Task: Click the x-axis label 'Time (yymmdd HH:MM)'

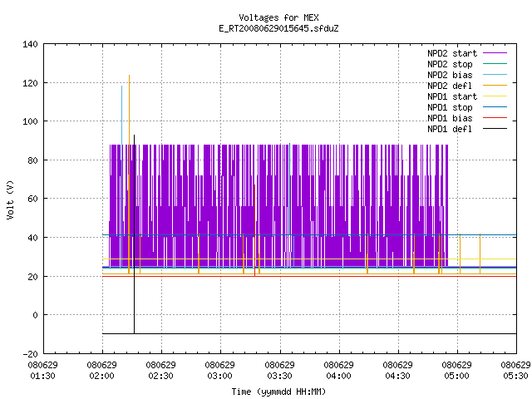Action: coord(278,392)
